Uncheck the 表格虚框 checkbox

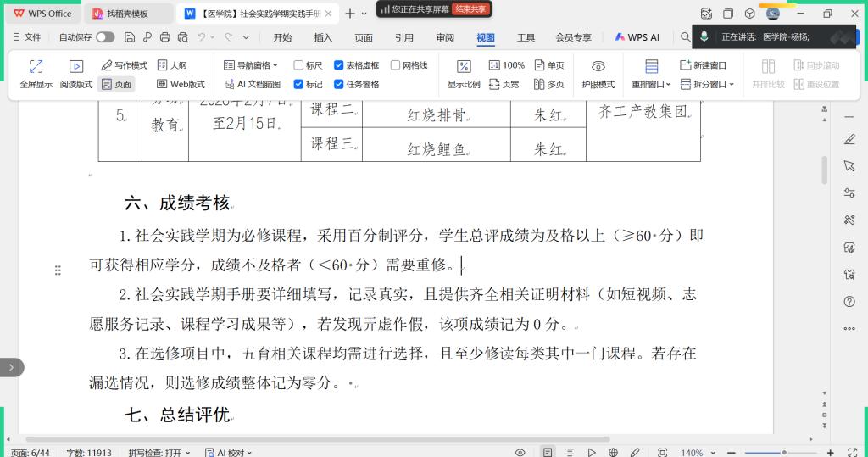tap(339, 65)
